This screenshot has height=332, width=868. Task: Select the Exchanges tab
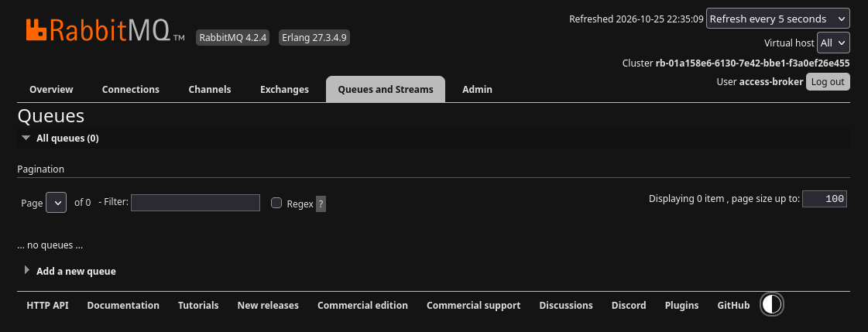[x=284, y=89]
